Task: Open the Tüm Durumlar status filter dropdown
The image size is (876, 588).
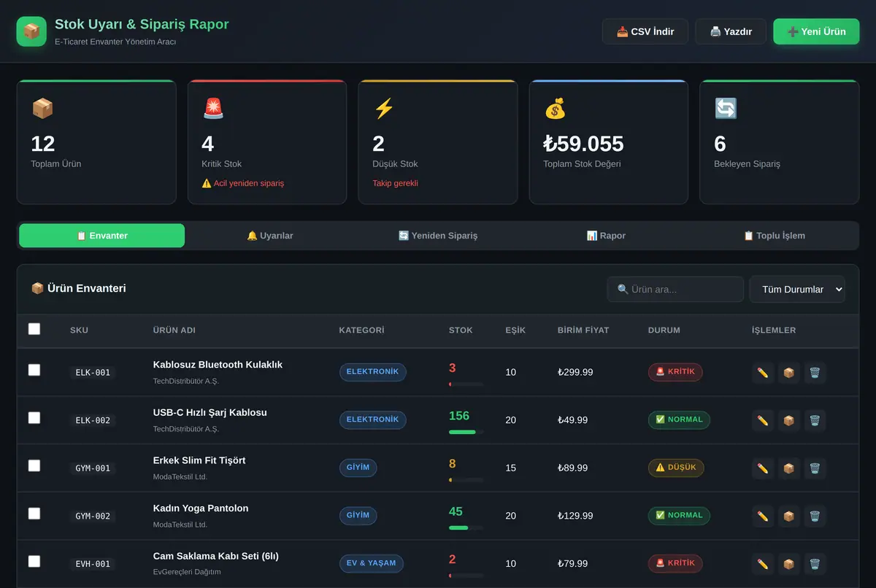Action: click(797, 290)
